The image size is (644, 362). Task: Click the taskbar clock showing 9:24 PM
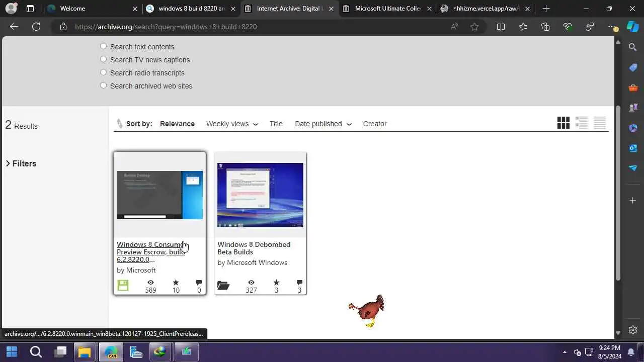point(609,351)
